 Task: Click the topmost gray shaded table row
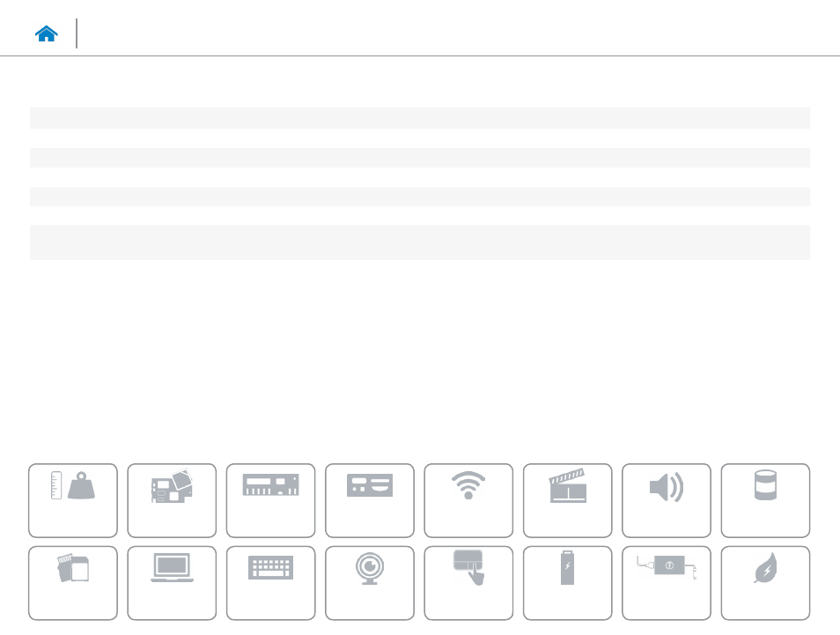[420, 118]
